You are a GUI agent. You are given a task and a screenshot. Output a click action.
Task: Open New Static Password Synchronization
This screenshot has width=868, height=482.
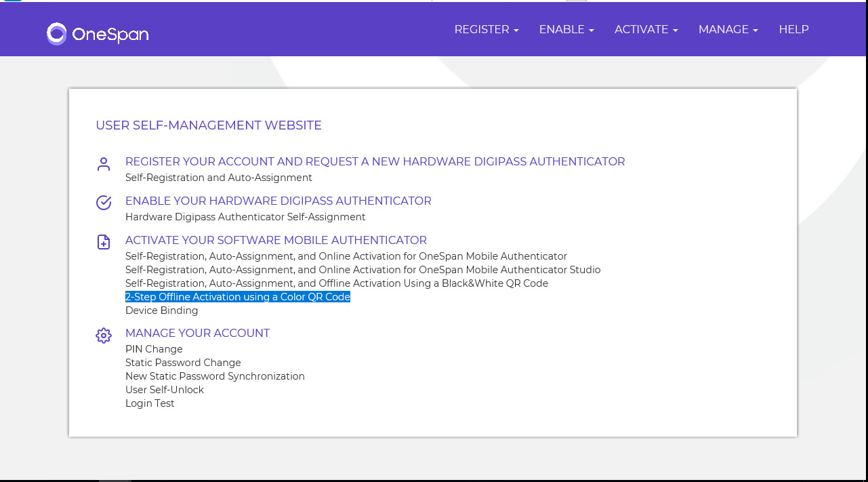pyautogui.click(x=215, y=376)
